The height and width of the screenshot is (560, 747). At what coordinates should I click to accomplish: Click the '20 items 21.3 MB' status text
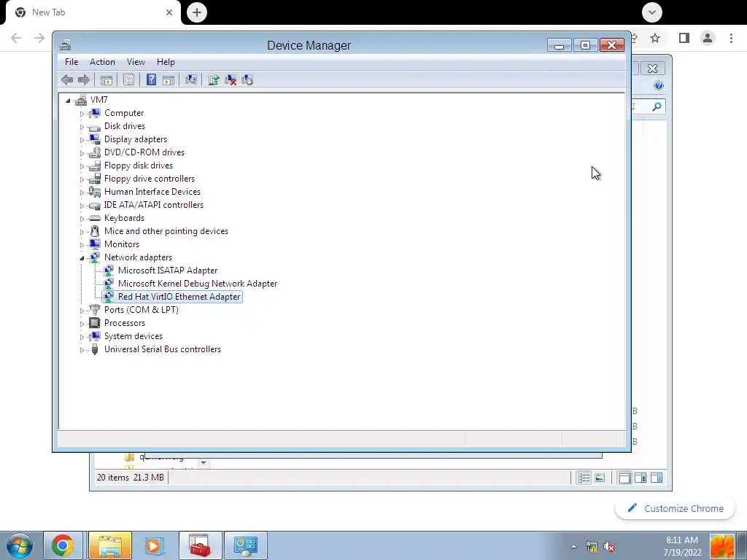tap(130, 478)
